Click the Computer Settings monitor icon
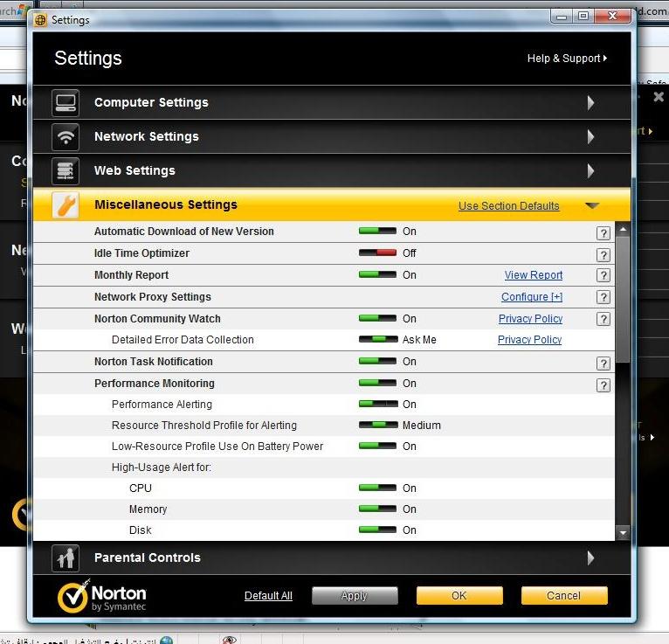 click(66, 102)
